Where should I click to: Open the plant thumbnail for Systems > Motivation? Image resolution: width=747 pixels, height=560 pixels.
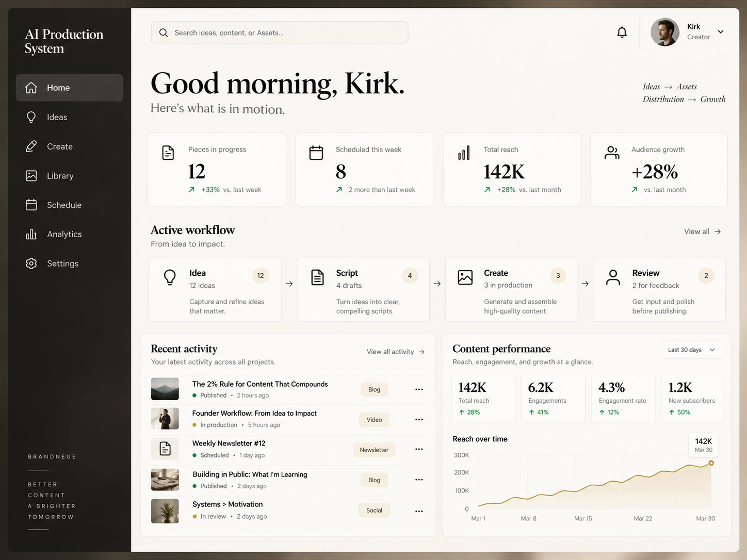(x=165, y=511)
